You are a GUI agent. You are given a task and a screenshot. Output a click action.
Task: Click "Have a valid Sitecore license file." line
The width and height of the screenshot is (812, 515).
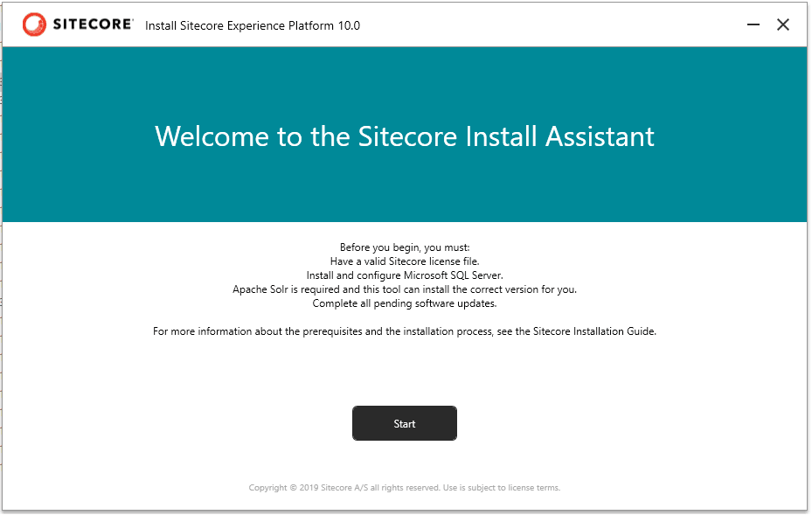coord(405,261)
